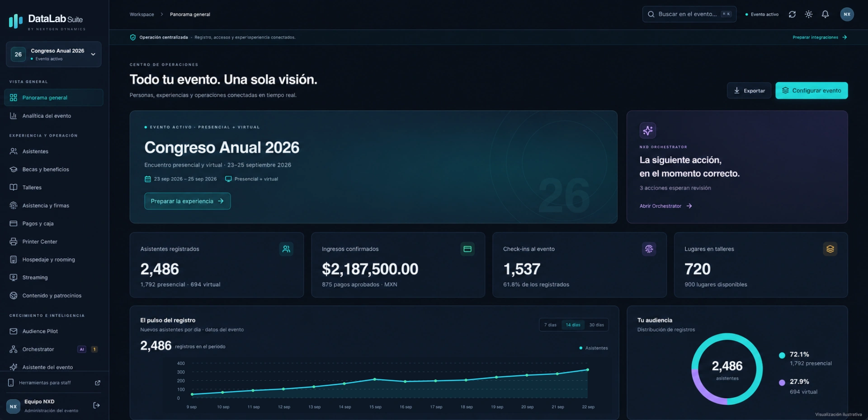
Task: Switch the chart to 7 días
Action: click(550, 325)
